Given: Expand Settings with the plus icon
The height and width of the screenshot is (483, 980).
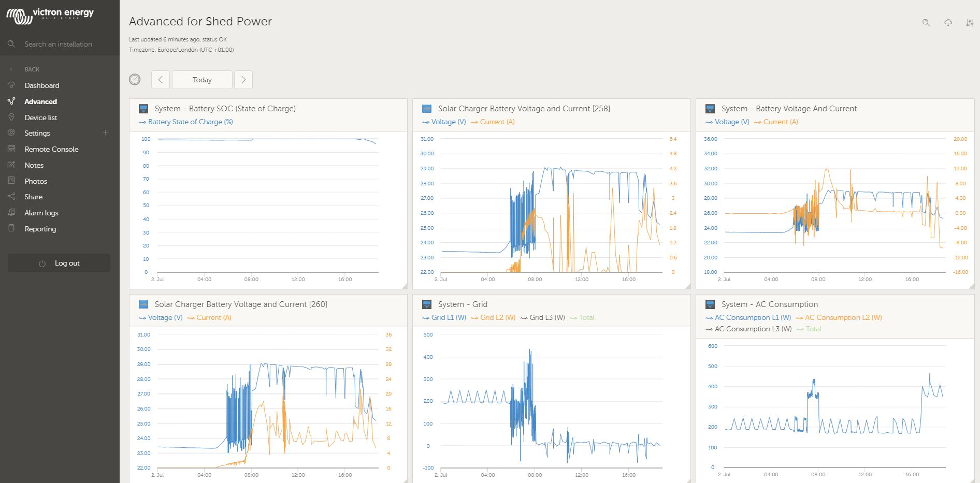Looking at the screenshot, I should pos(106,133).
